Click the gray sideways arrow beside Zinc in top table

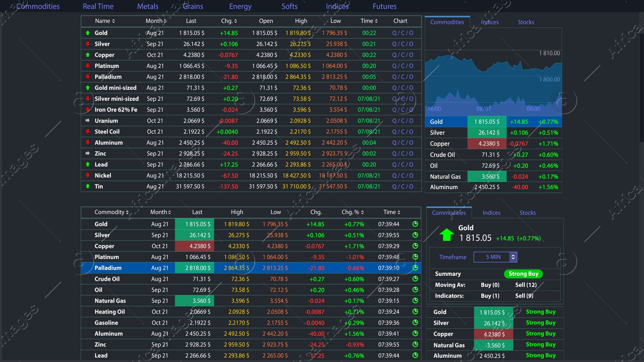pos(88,153)
